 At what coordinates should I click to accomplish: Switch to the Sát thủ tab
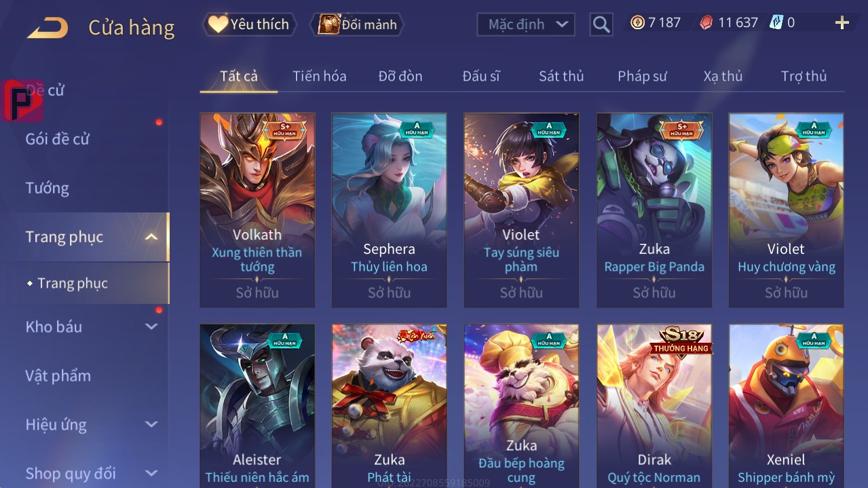(x=561, y=76)
